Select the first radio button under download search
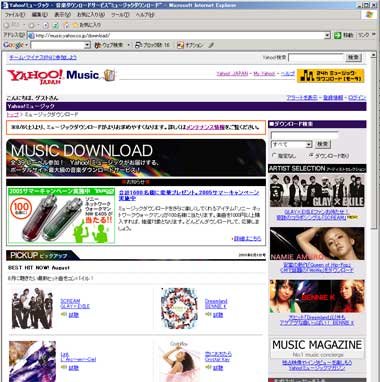 click(274, 155)
